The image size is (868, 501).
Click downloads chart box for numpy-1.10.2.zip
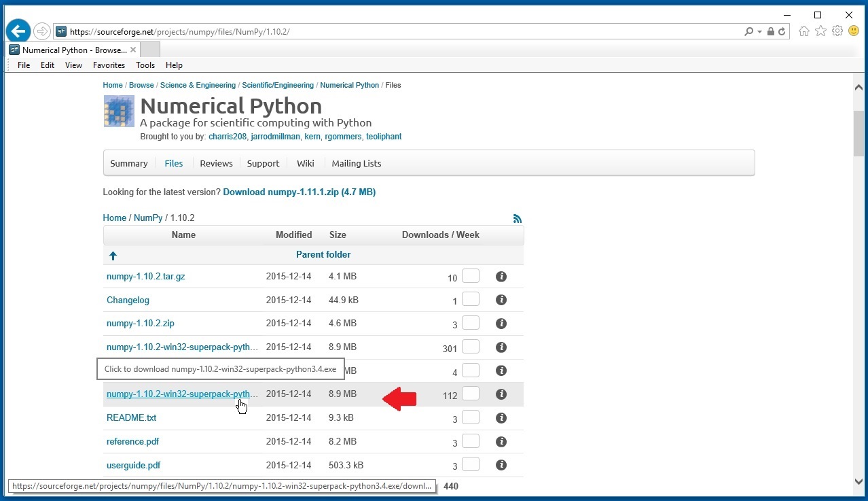tap(471, 322)
